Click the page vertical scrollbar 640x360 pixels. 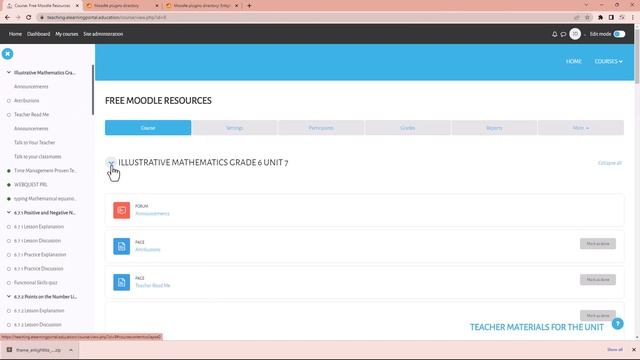pyautogui.click(x=637, y=57)
